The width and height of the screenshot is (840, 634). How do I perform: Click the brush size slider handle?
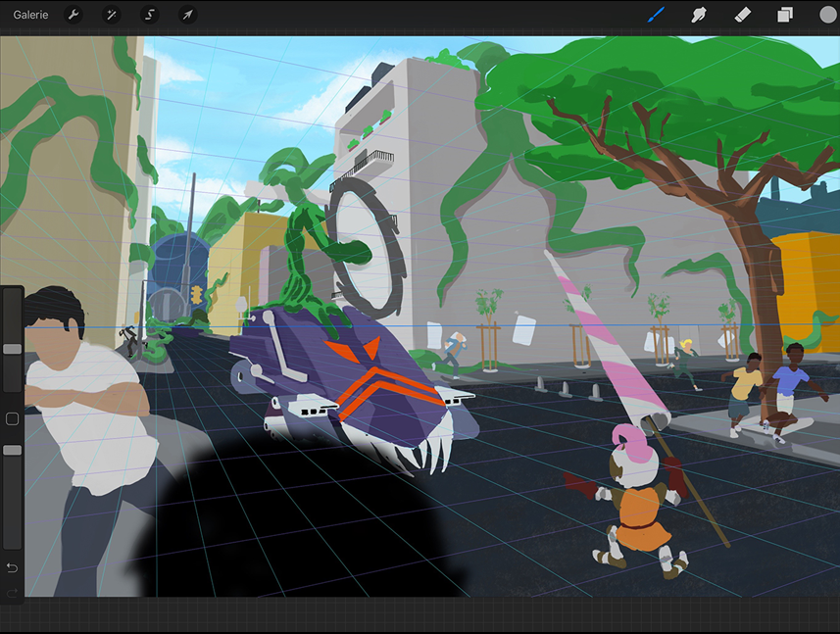point(12,349)
